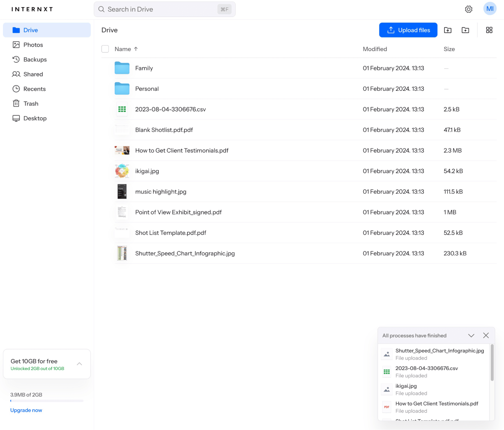Expand the Get 10GB for free panel
Screen dimensions: 504x430
79,363
